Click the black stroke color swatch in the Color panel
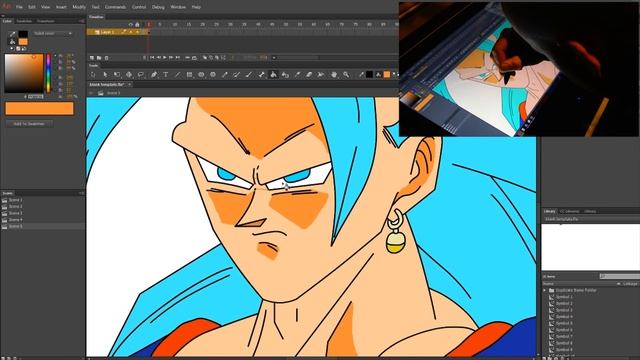Viewport: 640px width, 360px height. pos(23,34)
